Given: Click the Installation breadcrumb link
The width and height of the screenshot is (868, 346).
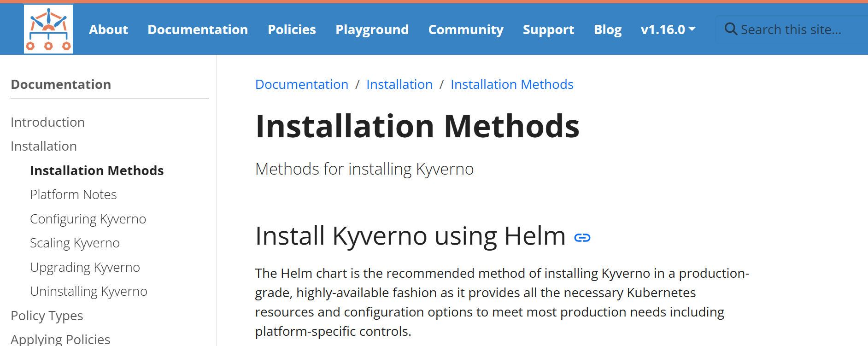Looking at the screenshot, I should [x=399, y=84].
